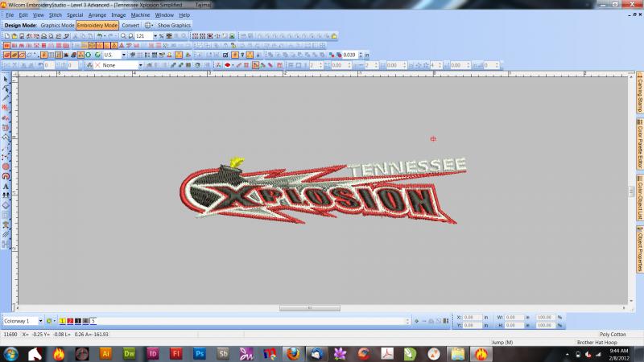Select red color swatch 2
644x362 pixels.
[x=70, y=321]
